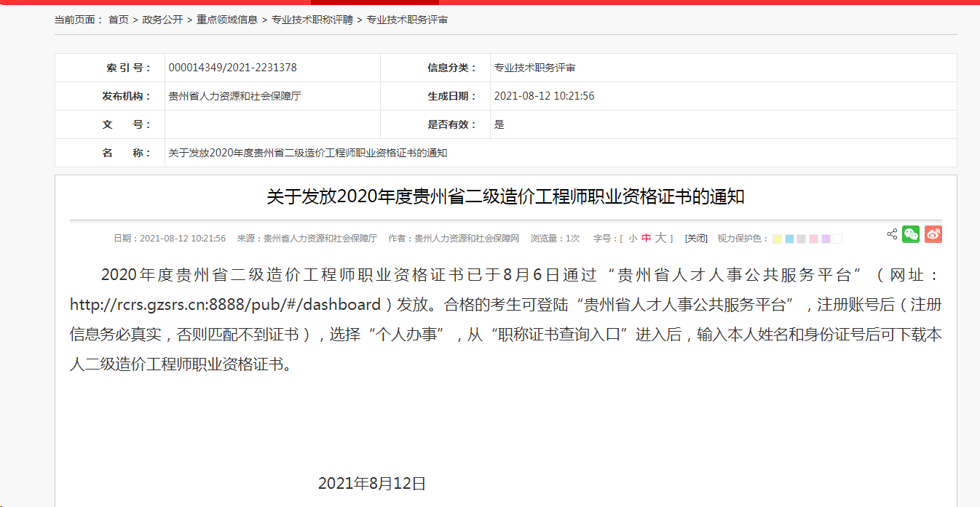Screen dimensions: 980x507
Task: Click the rcrs.gzsrs.cn platform URL
Action: point(225,304)
